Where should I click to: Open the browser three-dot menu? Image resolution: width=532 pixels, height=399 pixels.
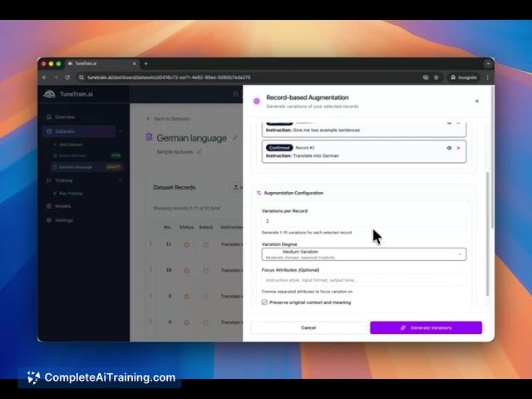coord(488,77)
